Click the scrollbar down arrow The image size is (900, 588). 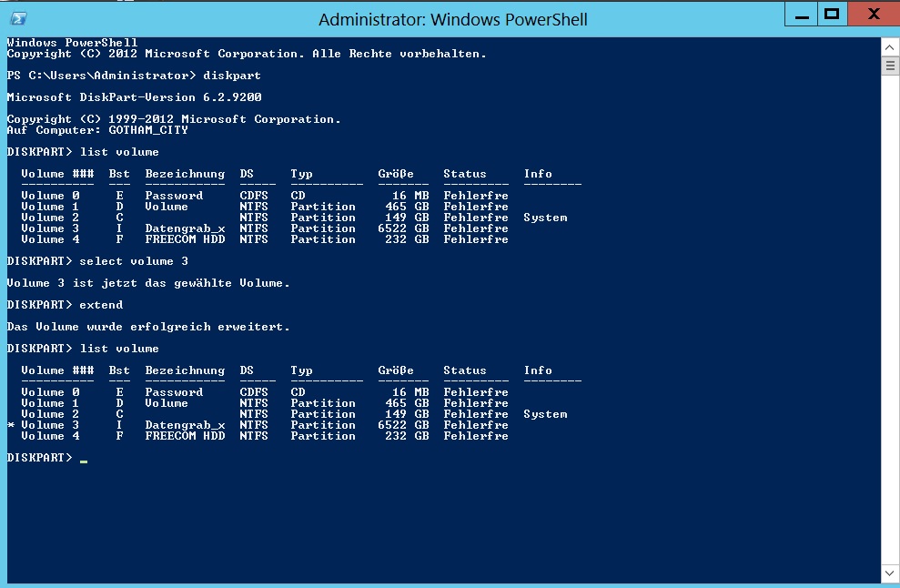point(889,573)
